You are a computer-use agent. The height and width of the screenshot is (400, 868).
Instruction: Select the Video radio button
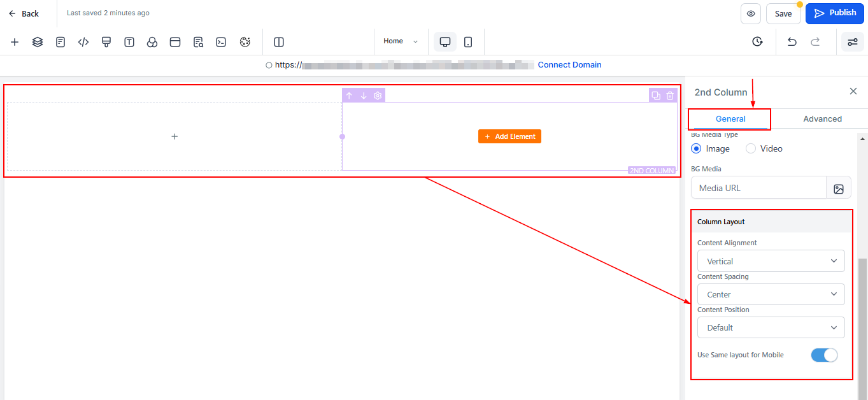tap(751, 148)
